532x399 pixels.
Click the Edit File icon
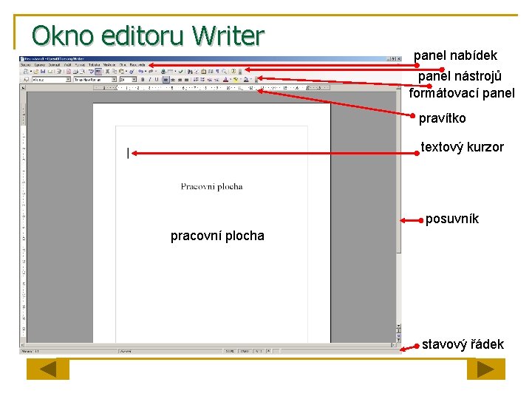click(x=59, y=72)
